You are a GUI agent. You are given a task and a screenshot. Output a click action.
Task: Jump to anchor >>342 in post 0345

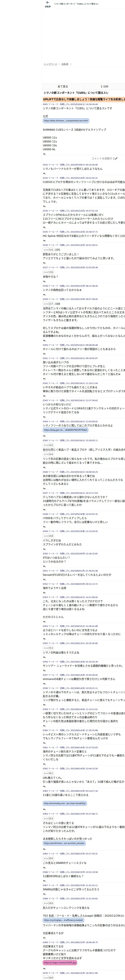tap(49, 445)
